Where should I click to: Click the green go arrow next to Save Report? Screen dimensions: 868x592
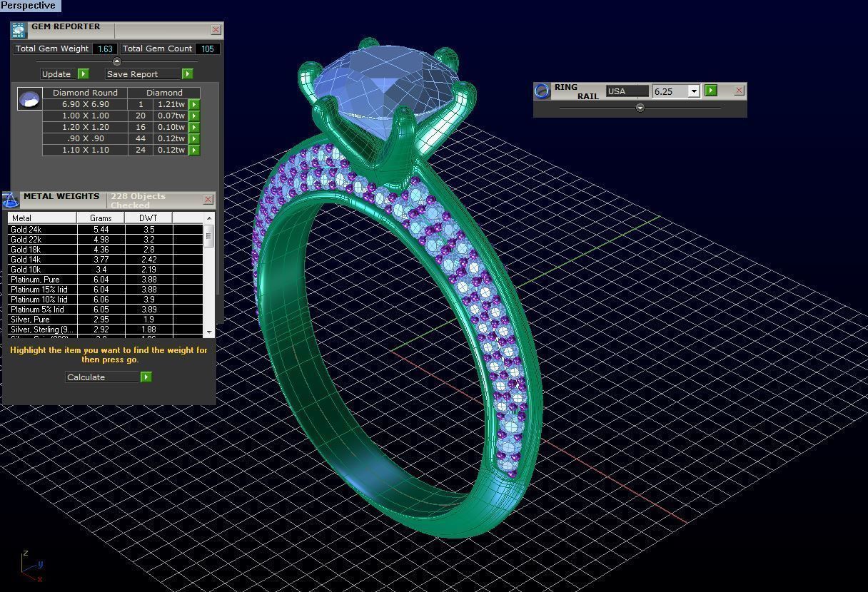pyautogui.click(x=187, y=73)
